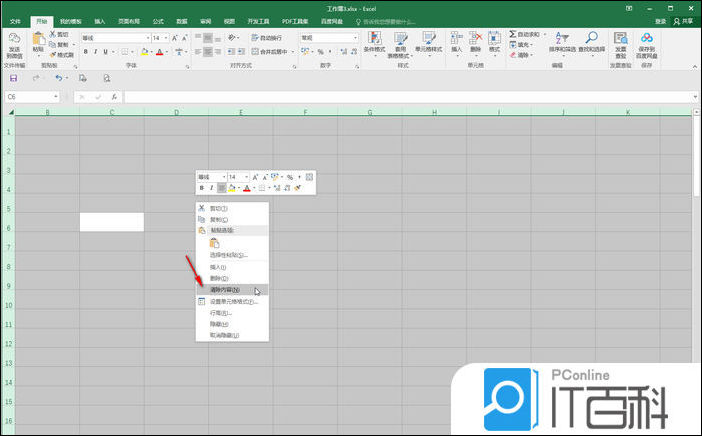
Task: Click the 发送到微信 icon in the ribbon
Action: [x=13, y=41]
